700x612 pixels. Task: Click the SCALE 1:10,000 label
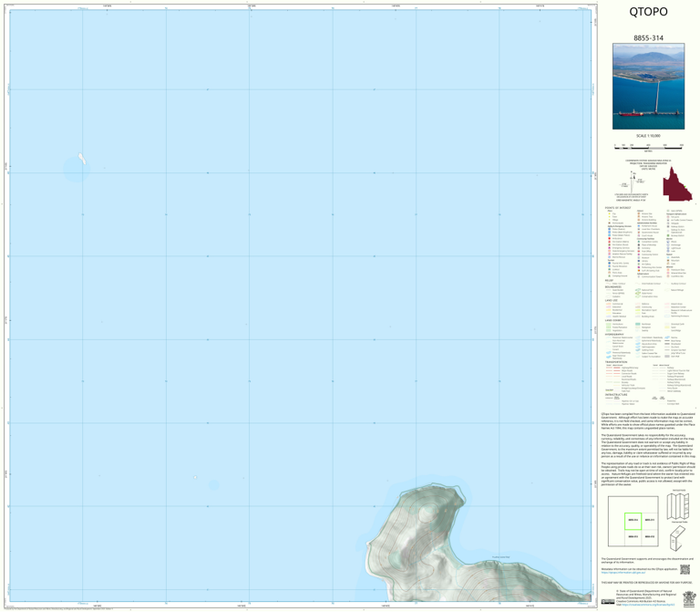(648, 136)
